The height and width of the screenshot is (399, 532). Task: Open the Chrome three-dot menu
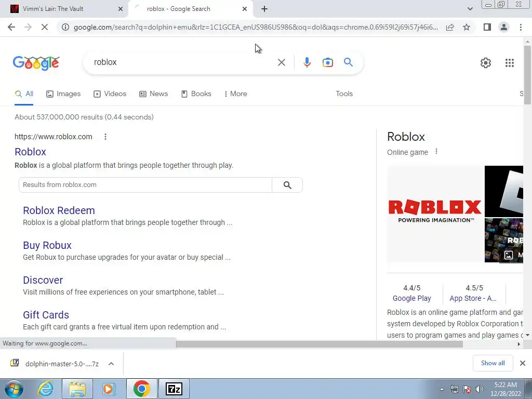(521, 27)
